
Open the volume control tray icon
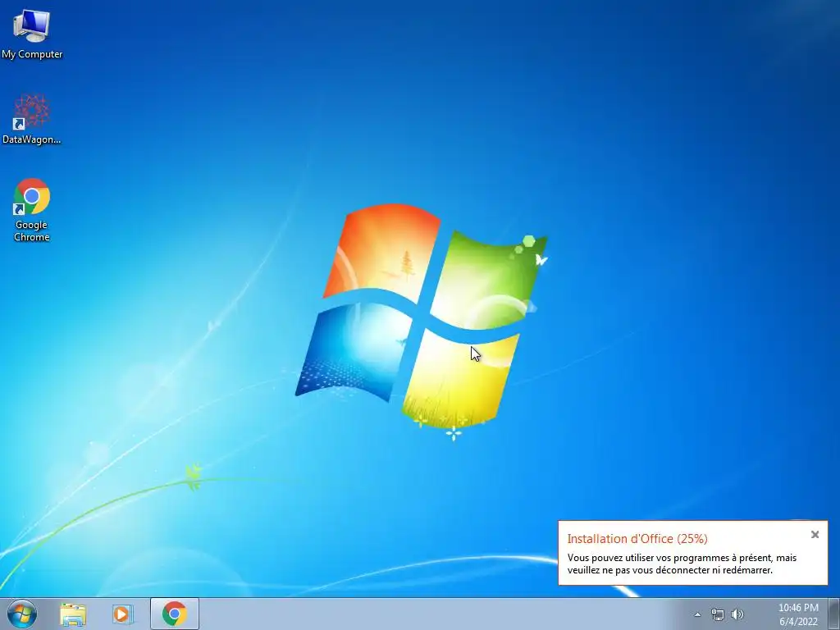[737, 614]
